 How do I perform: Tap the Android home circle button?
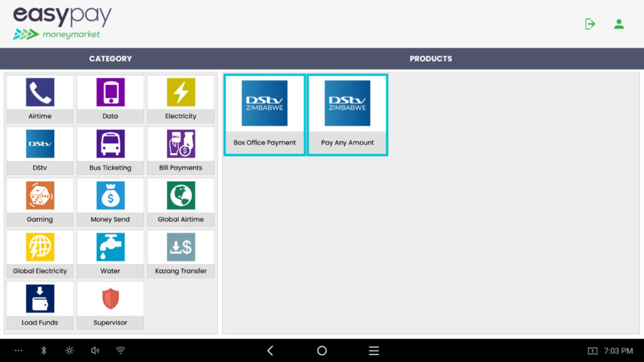click(322, 351)
